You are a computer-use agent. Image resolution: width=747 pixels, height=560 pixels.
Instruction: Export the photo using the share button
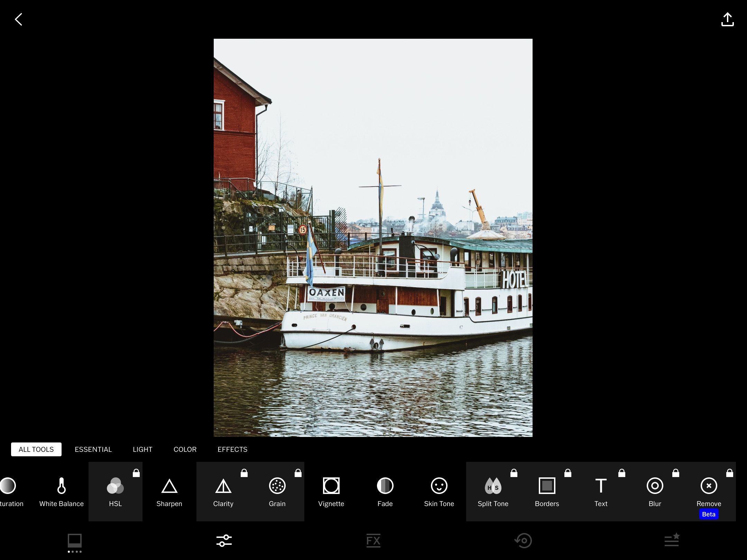[728, 19]
